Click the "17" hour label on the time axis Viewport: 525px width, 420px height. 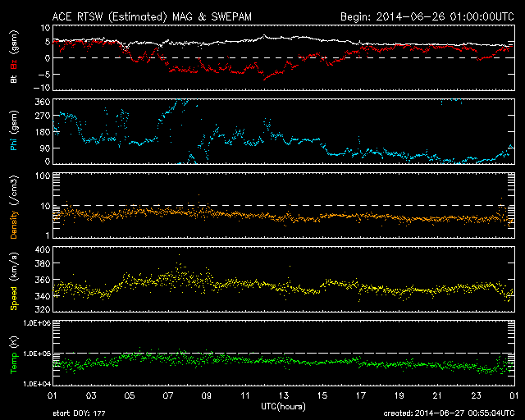[360, 396]
